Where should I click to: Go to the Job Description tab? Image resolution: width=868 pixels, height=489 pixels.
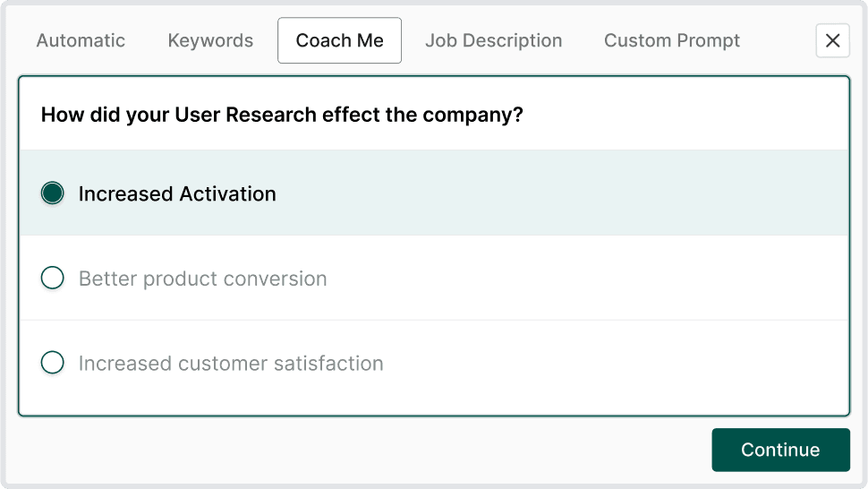pos(493,41)
